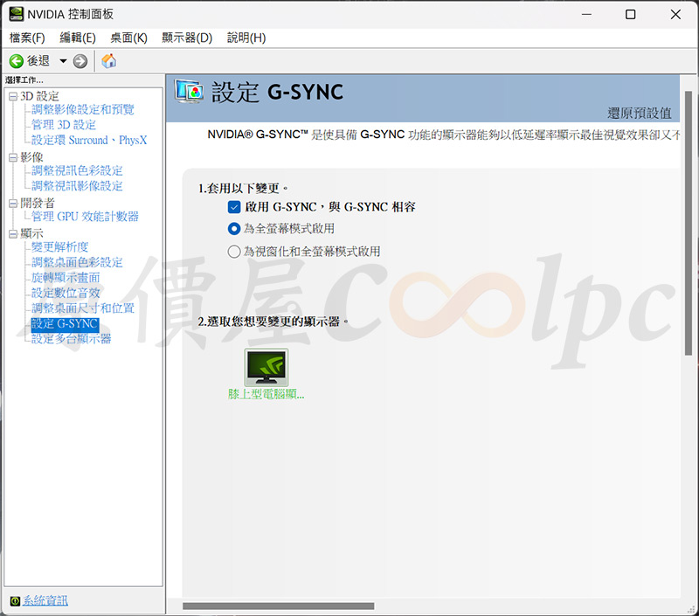Screen dimensions: 699x616
Task: Select the laptop display monitor thumbnail
Action: point(266,367)
